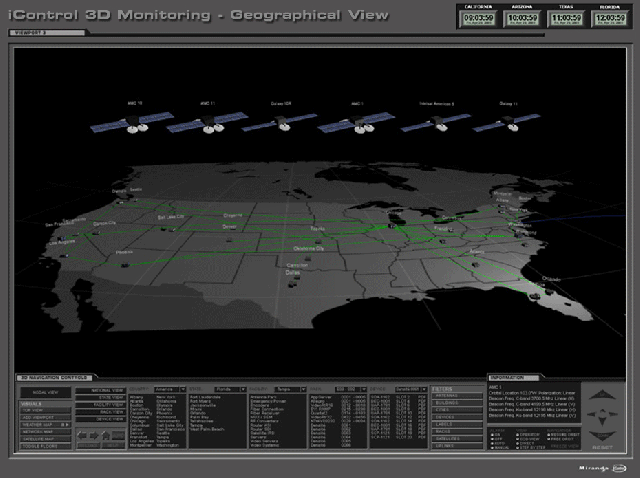Screen dimensions: 640x478
Task: Select the Alarm ON radio option
Action: [493, 435]
